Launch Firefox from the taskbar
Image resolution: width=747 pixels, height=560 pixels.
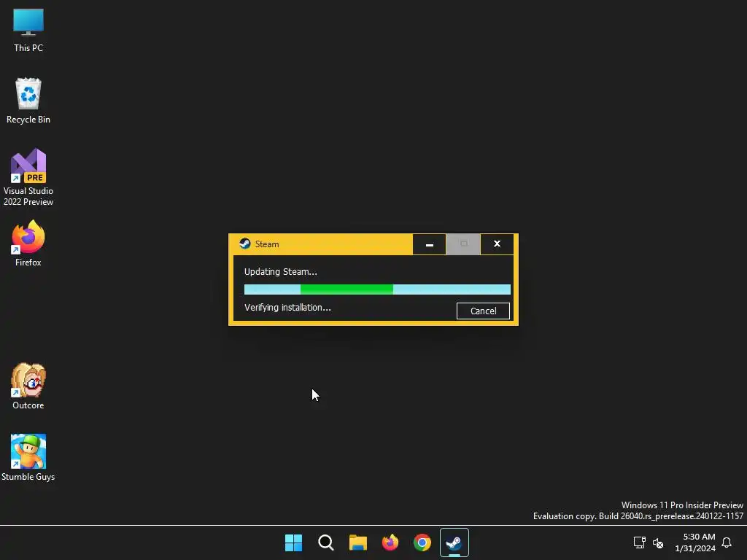pos(390,542)
